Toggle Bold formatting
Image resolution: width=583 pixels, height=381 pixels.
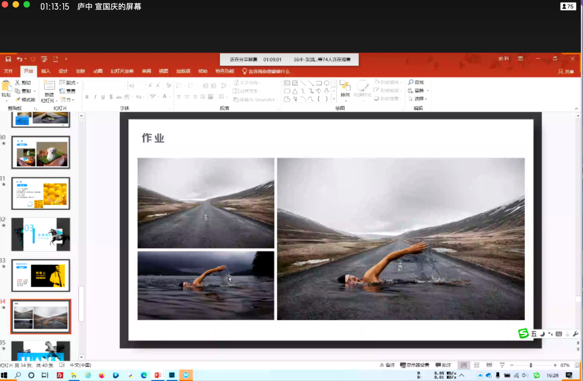tap(87, 97)
